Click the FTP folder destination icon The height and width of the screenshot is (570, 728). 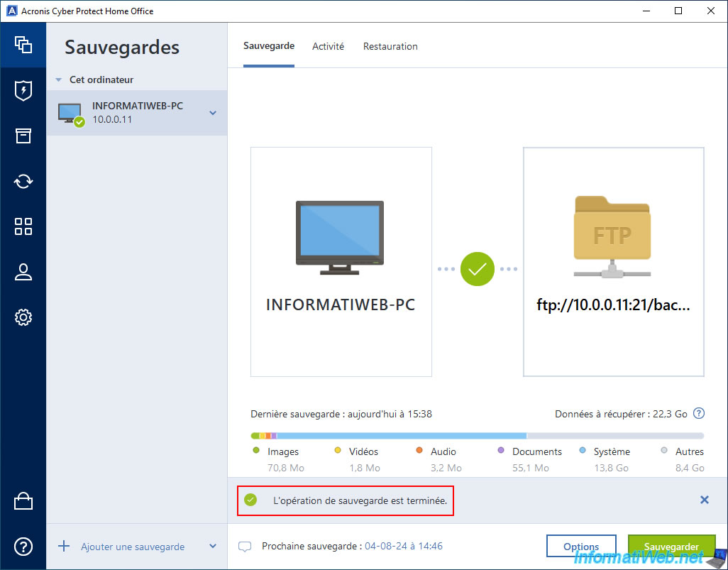612,237
